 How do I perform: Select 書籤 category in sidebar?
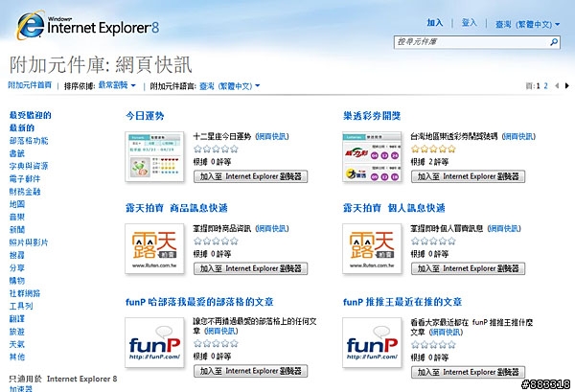pos(17,153)
